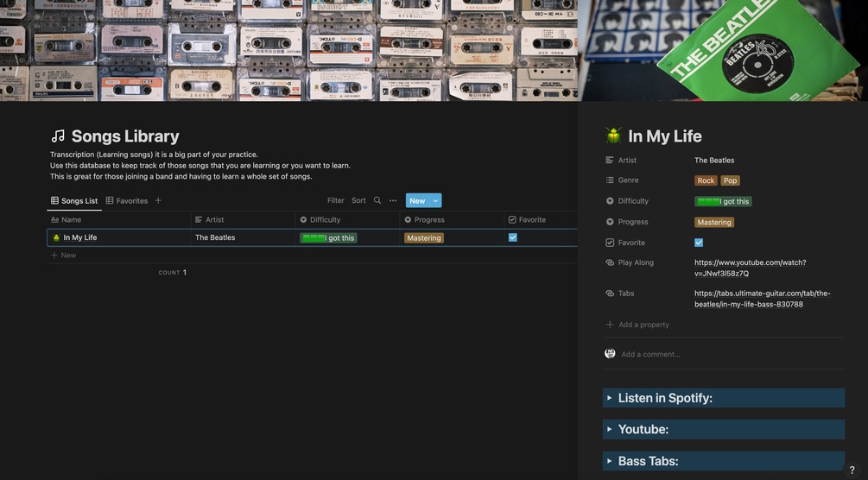Switch to the Songs List view tab
Image resolution: width=868 pixels, height=480 pixels.
tap(74, 201)
